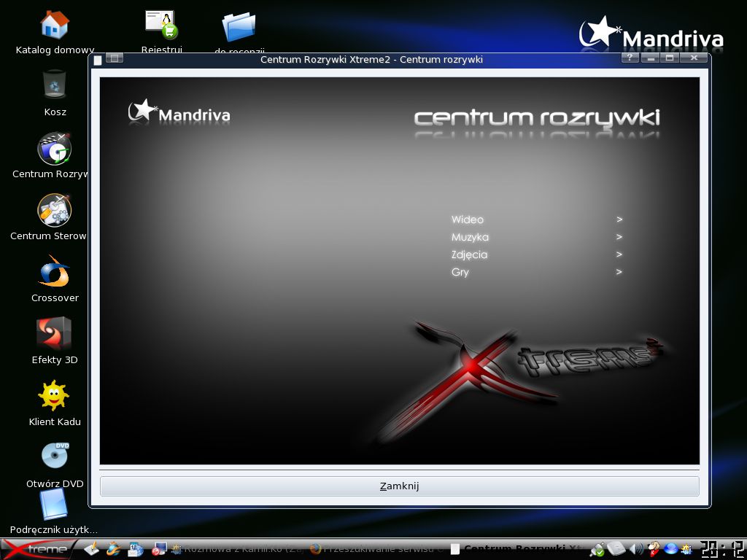Launch the Centrum Rozrywki desktop shortcut
Screen dimensions: 747x560
tap(55, 149)
